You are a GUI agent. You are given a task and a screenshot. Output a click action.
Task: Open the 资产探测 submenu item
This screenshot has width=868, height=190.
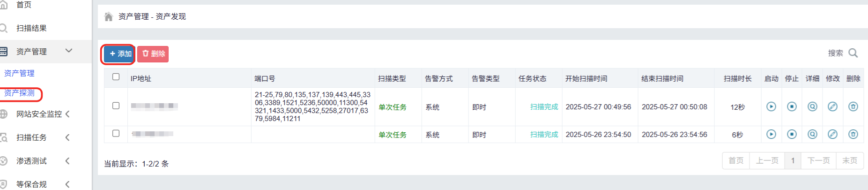pos(19,93)
